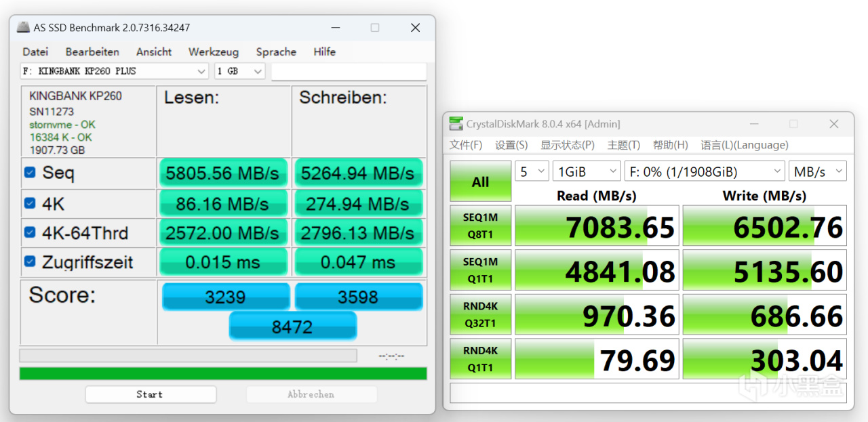Click the SEQ1M Q1T1 write result 5135.60
Viewport: 868px width, 422px height.
pos(765,271)
